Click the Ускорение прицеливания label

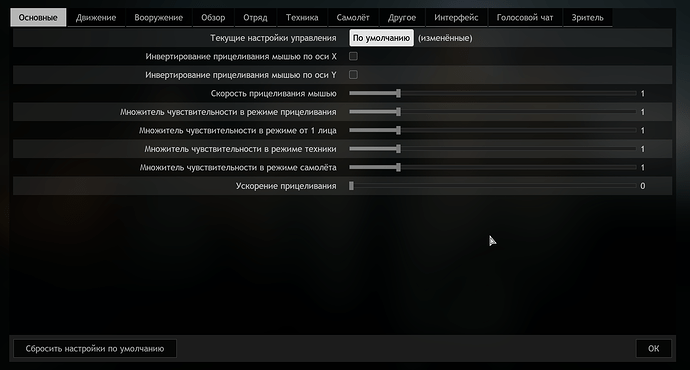[x=286, y=186]
